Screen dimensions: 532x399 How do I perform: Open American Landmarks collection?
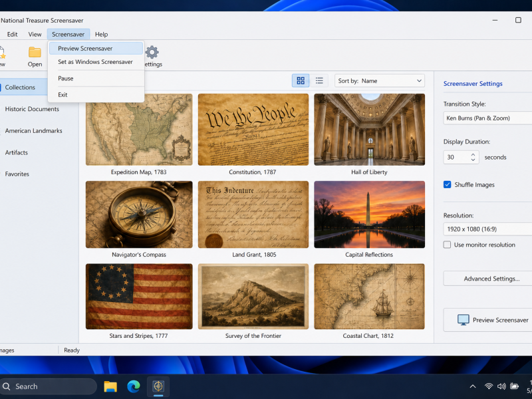(34, 130)
